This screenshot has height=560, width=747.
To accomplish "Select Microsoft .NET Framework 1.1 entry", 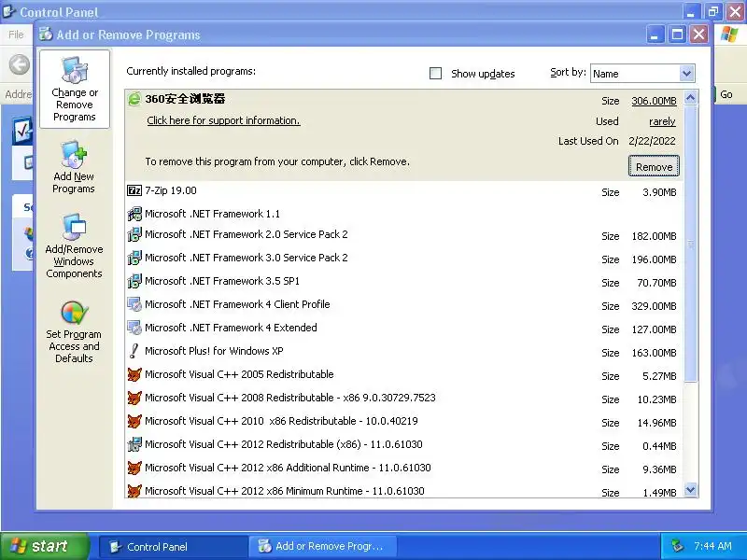I will [x=404, y=214].
